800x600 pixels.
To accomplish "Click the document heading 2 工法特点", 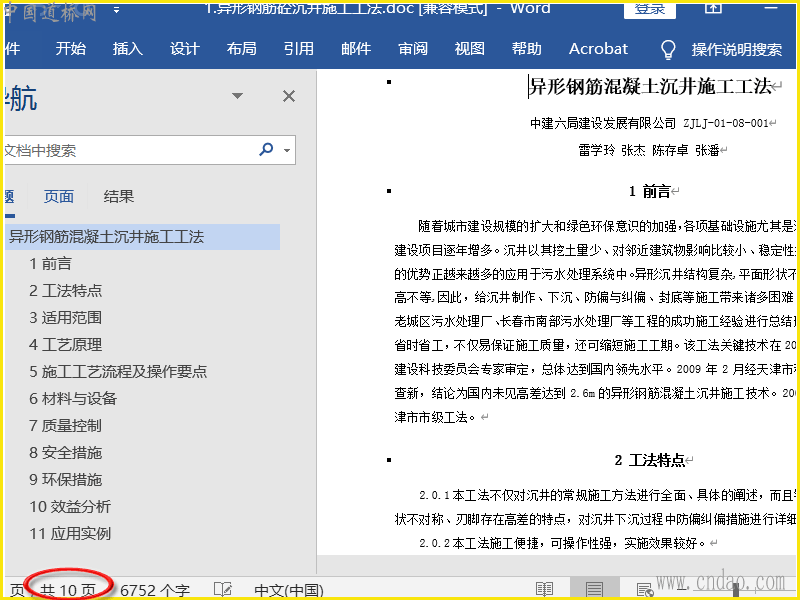I will [649, 461].
